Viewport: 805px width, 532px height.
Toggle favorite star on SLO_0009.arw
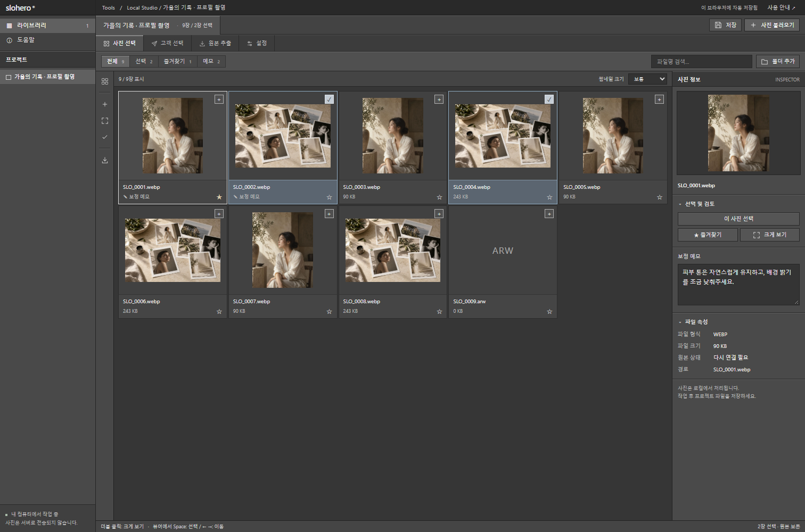pyautogui.click(x=549, y=311)
